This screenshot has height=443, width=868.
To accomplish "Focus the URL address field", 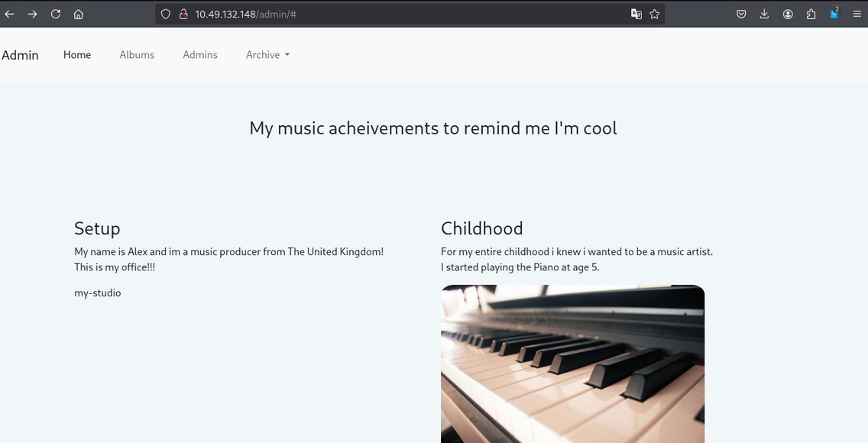I will click(413, 14).
